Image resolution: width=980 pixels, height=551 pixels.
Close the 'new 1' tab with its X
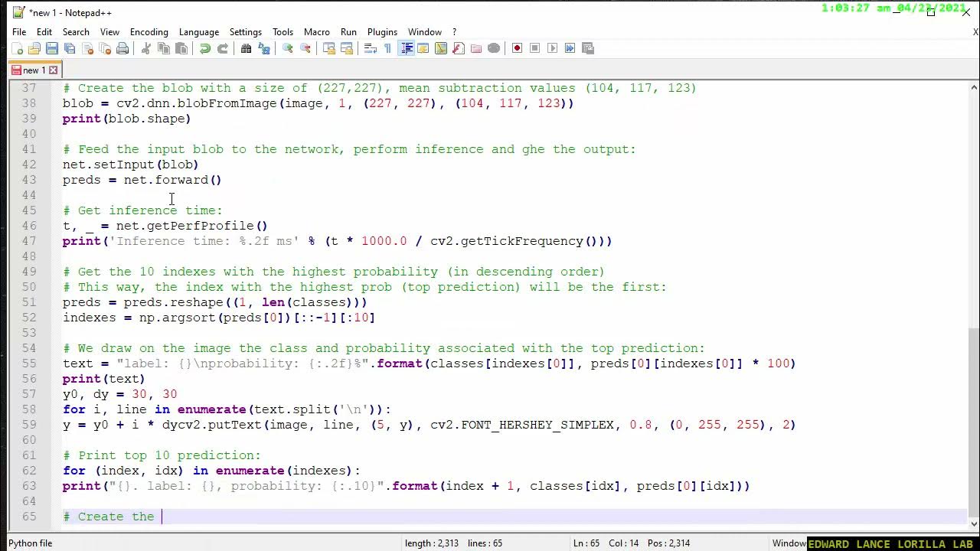point(53,70)
